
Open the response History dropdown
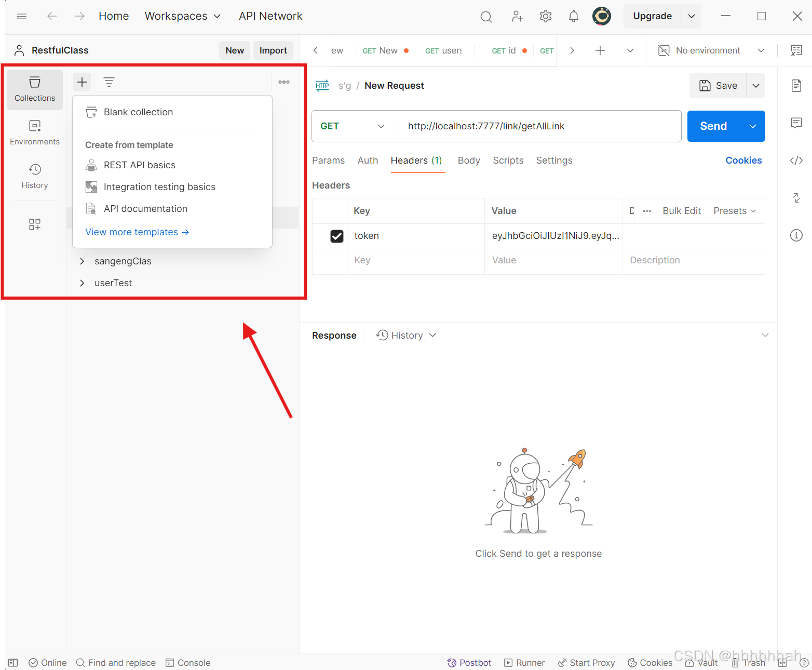click(x=406, y=336)
